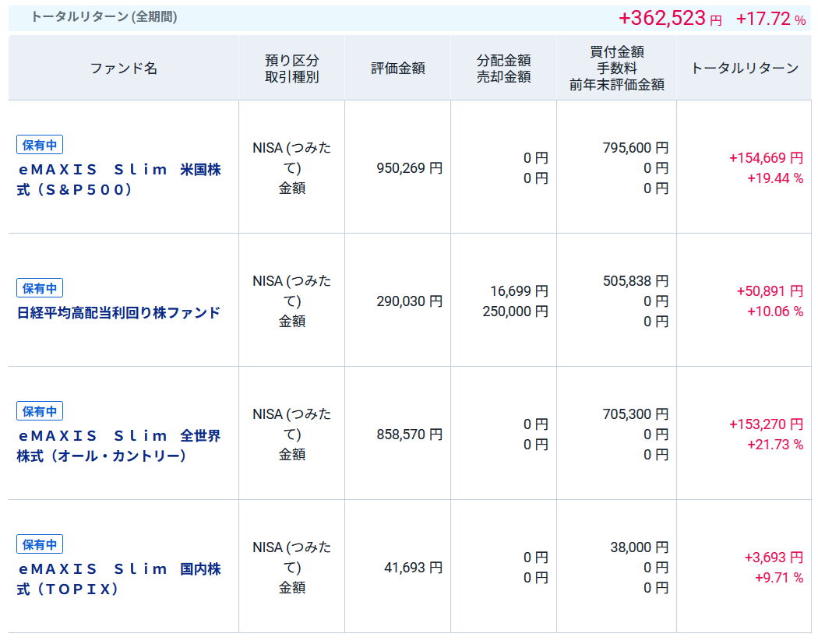Click NISA(つみたて) 金額 in S&P500 row
This screenshot has width=818, height=644.
[x=291, y=168]
